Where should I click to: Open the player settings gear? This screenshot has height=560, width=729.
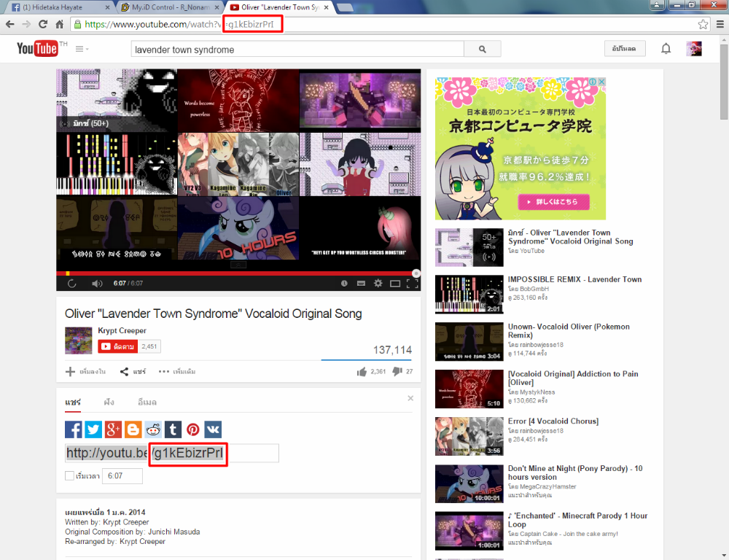click(378, 283)
